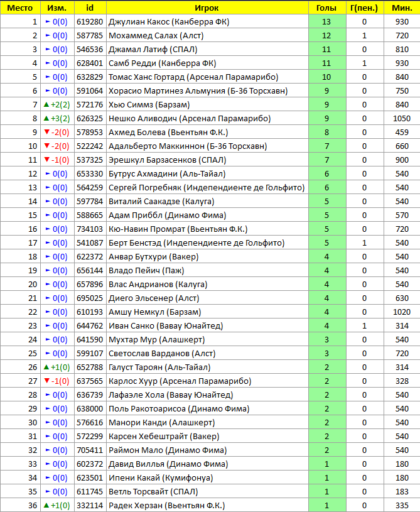Select player Виталий Саакадзе (Калуга)
Screen dimensions: 420x512
(161, 202)
